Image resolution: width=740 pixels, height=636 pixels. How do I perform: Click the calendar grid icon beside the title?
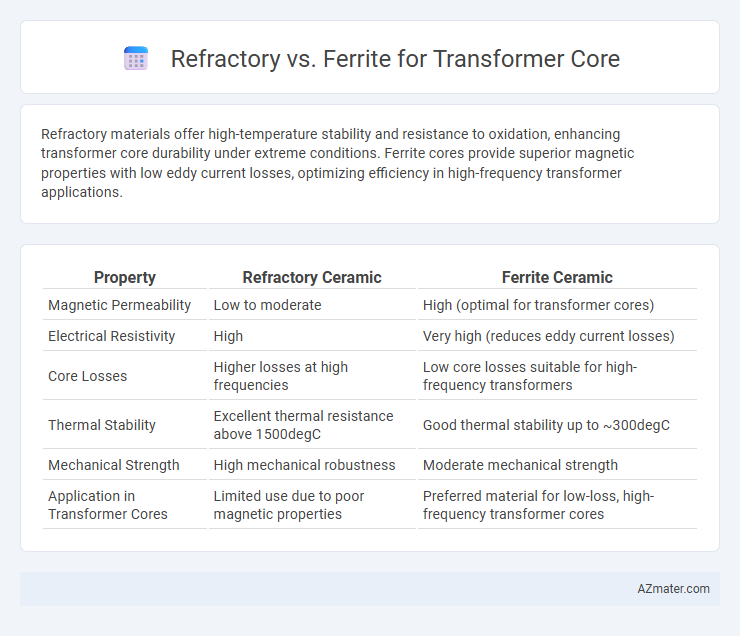tap(136, 59)
